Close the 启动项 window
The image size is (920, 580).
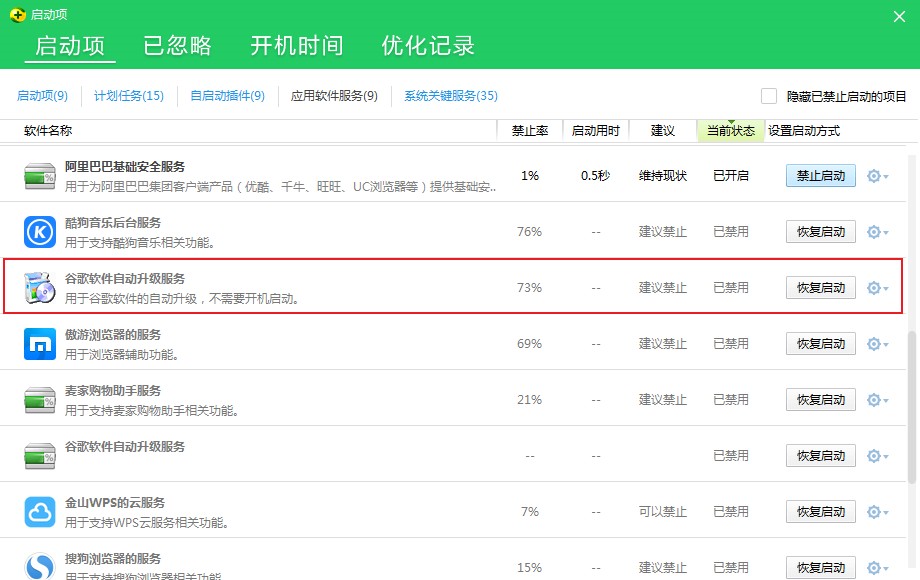tap(899, 16)
